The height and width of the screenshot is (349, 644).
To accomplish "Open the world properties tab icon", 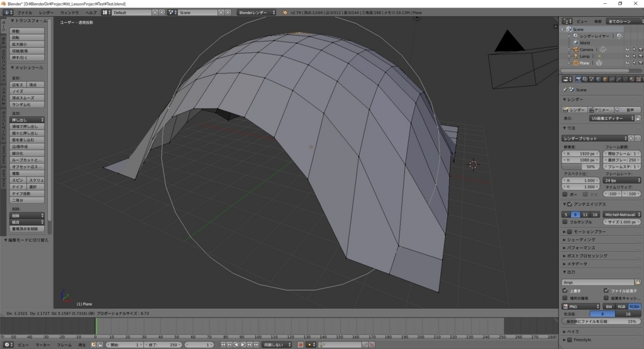I will tap(599, 79).
